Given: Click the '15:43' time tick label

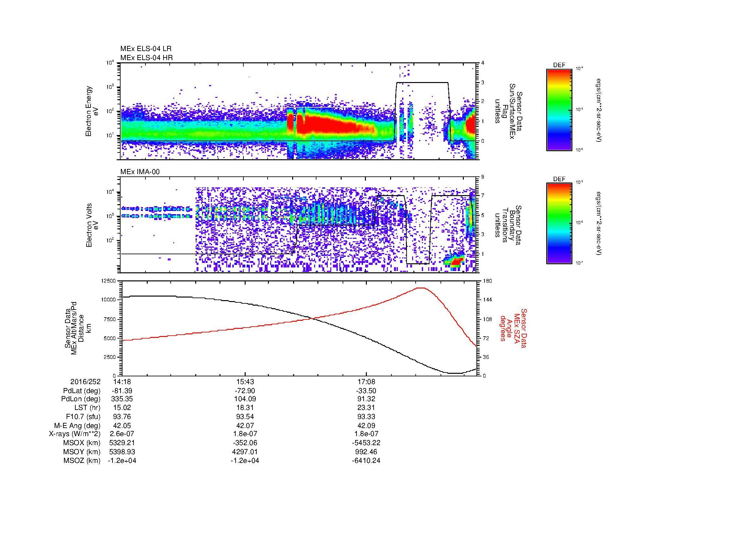Looking at the screenshot, I should tap(245, 382).
